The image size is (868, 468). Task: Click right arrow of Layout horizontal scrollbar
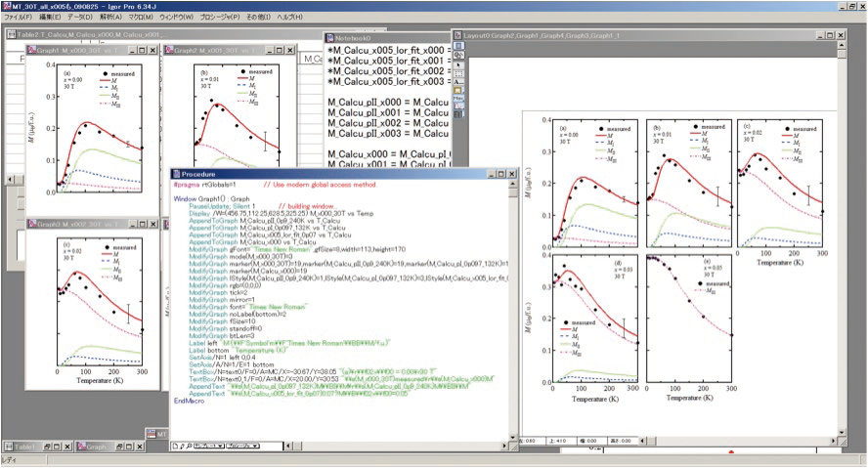(x=834, y=441)
